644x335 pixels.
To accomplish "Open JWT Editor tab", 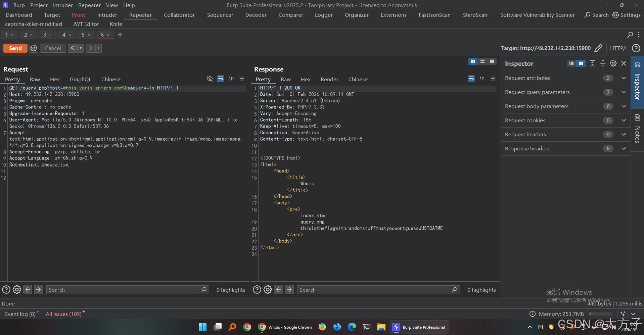I will [86, 24].
